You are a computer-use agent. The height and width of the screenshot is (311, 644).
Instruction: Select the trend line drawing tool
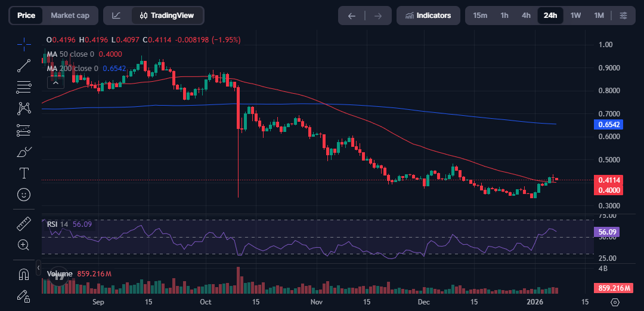(x=24, y=66)
